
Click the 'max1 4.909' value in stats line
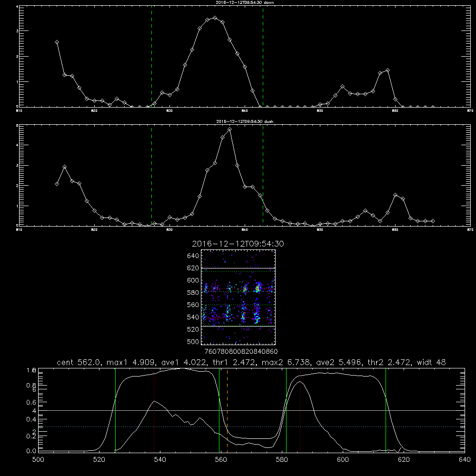(131, 362)
